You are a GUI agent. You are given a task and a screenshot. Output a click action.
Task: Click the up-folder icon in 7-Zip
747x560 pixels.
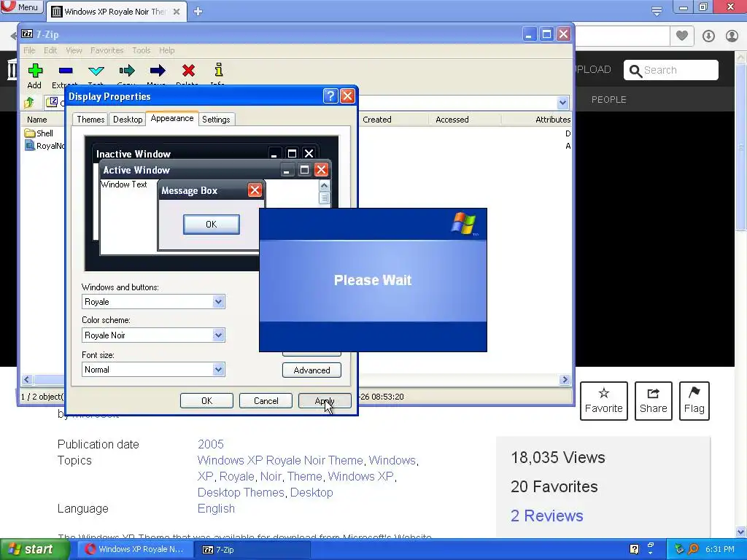tap(29, 102)
